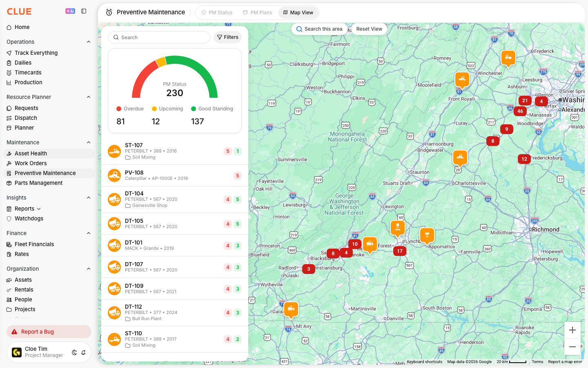Click orange equipment marker near Front Royal
Viewport: 588px width, 368px height.
462,80
